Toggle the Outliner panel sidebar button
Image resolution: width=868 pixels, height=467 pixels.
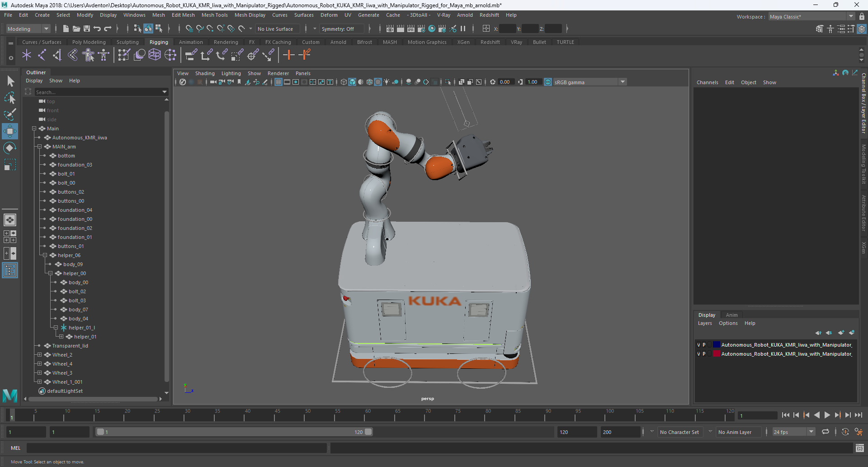pos(10,271)
